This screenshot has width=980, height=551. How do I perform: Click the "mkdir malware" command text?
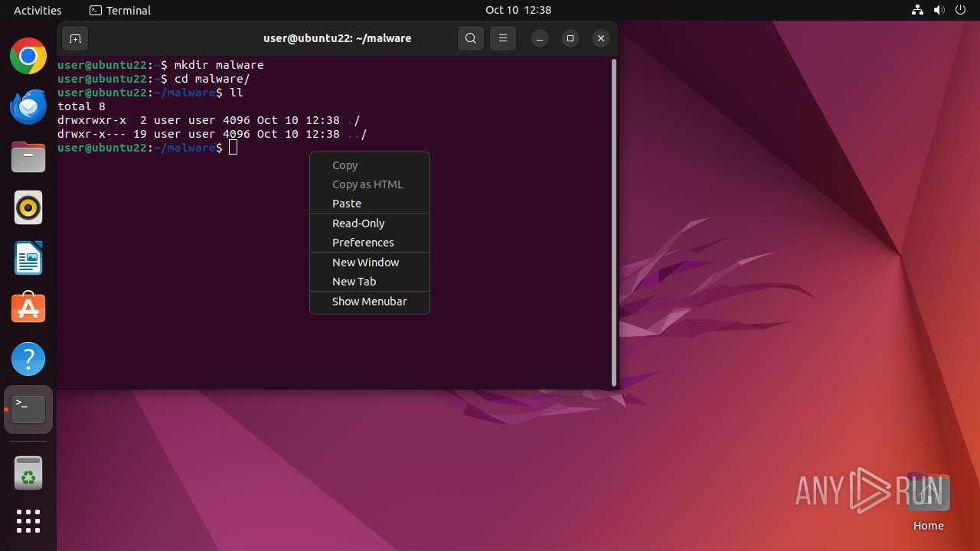pos(219,65)
